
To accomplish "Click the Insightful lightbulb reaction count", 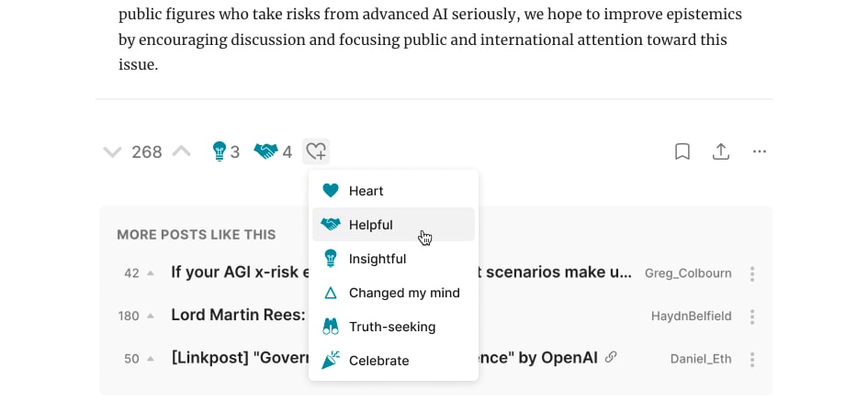I will coord(226,151).
